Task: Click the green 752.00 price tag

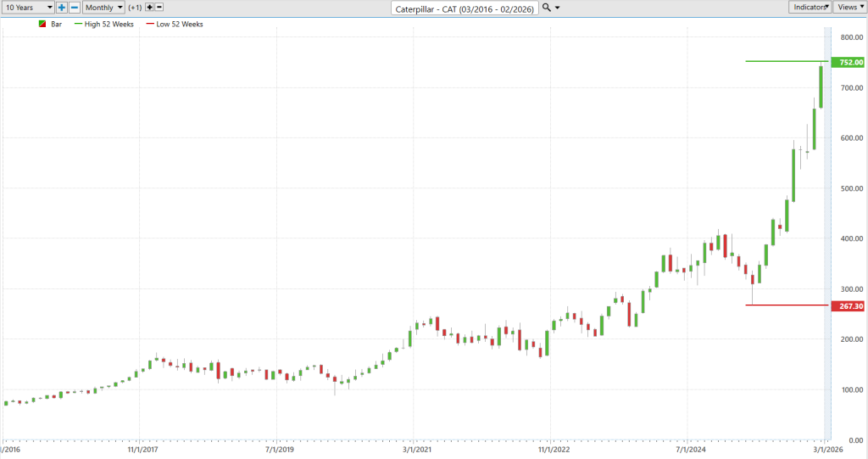Action: click(848, 62)
